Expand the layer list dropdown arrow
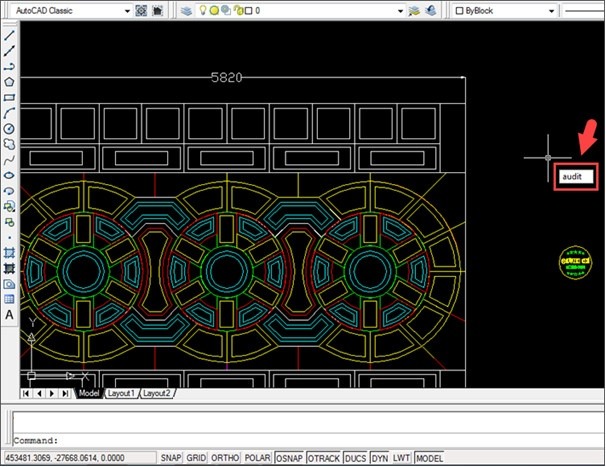 [400, 11]
